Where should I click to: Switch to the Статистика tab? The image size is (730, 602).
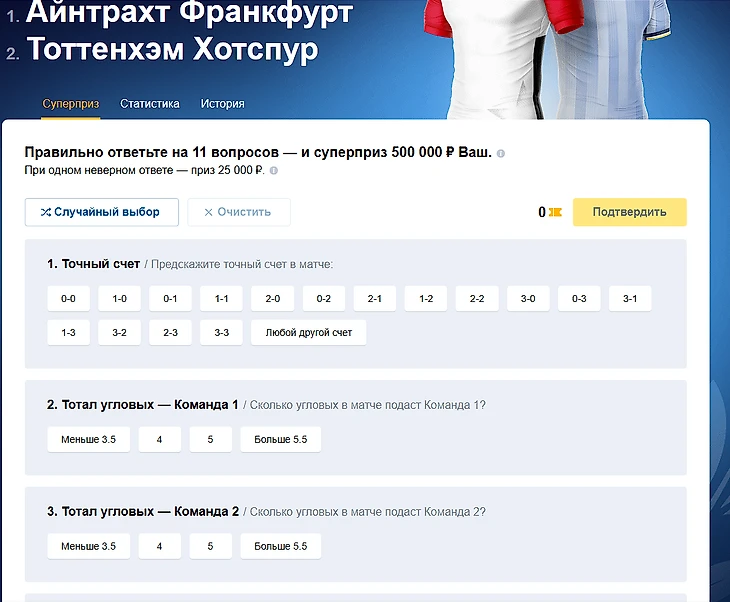pos(149,103)
